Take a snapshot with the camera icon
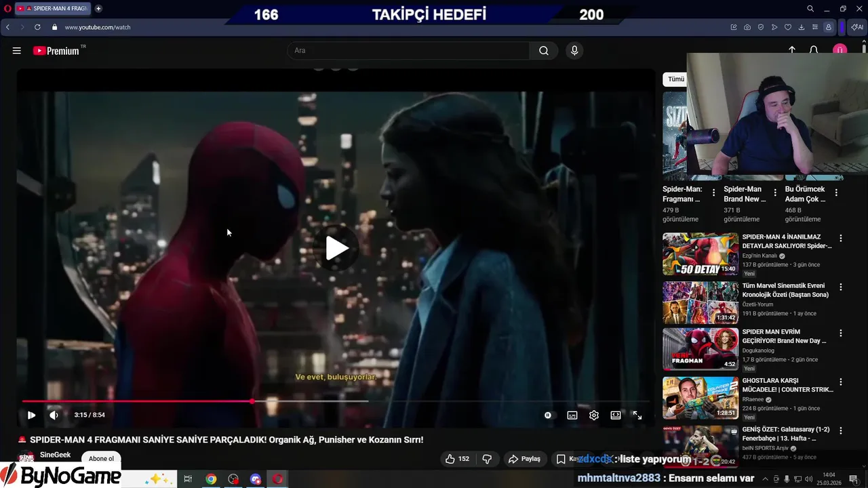 click(747, 27)
